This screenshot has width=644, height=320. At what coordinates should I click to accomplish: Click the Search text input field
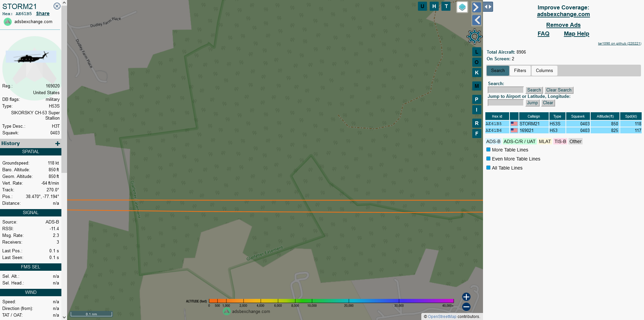[x=505, y=90]
